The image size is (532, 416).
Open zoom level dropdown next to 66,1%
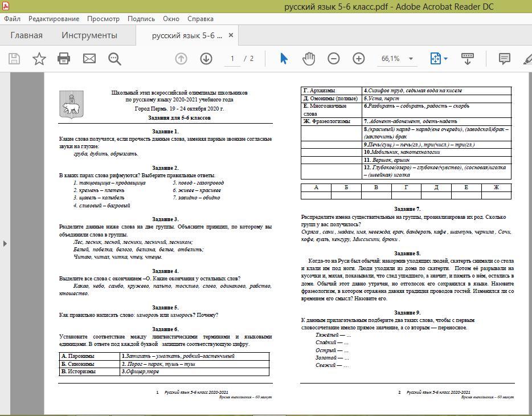(411, 59)
